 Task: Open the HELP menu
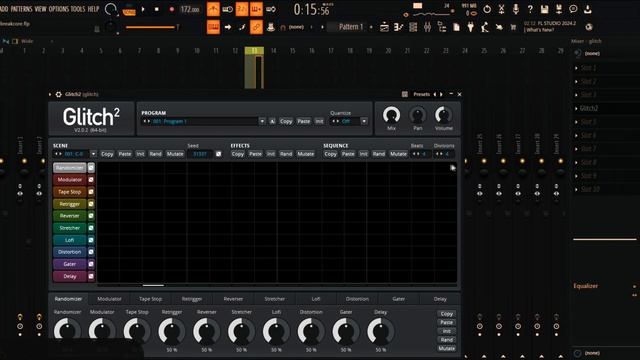tap(93, 9)
